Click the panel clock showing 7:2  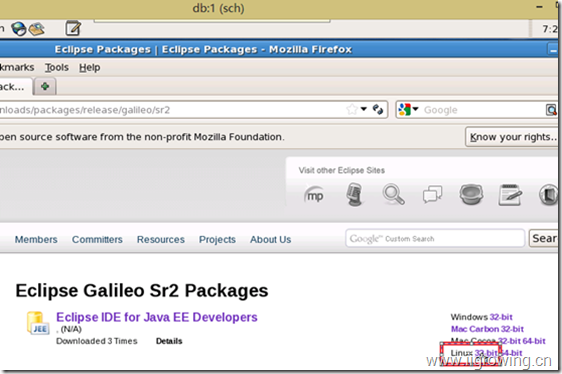coord(549,29)
